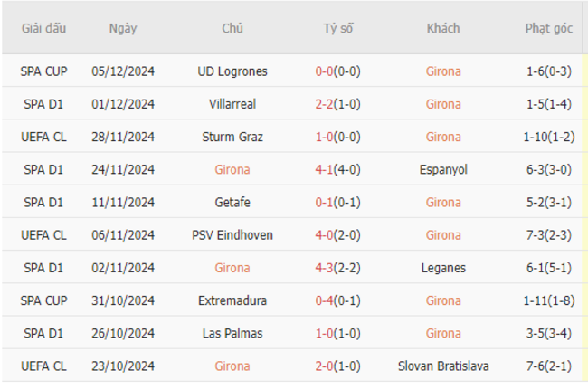Click the Tỷ số column header
588x390 pixels.
(x=338, y=28)
